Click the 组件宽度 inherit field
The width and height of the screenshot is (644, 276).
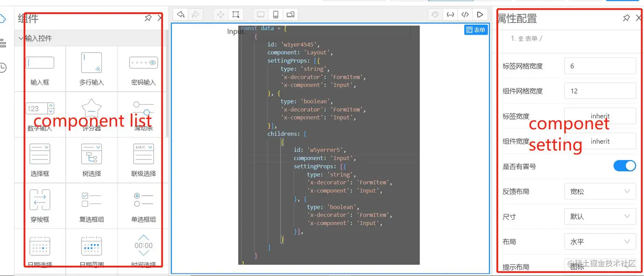pyautogui.click(x=600, y=141)
